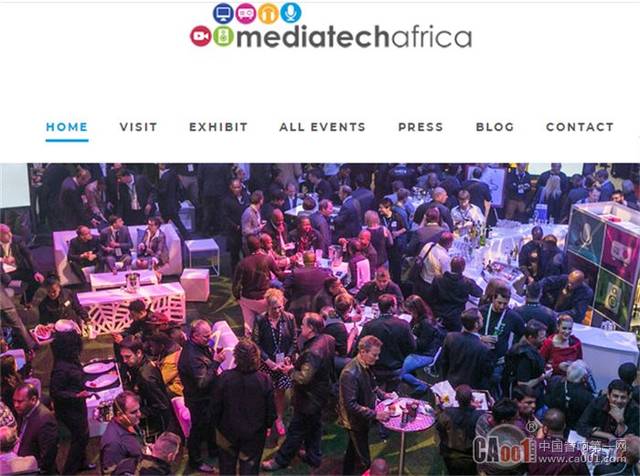This screenshot has width=640, height=476.
Task: Open the EXHIBIT menu item
Action: tap(218, 127)
